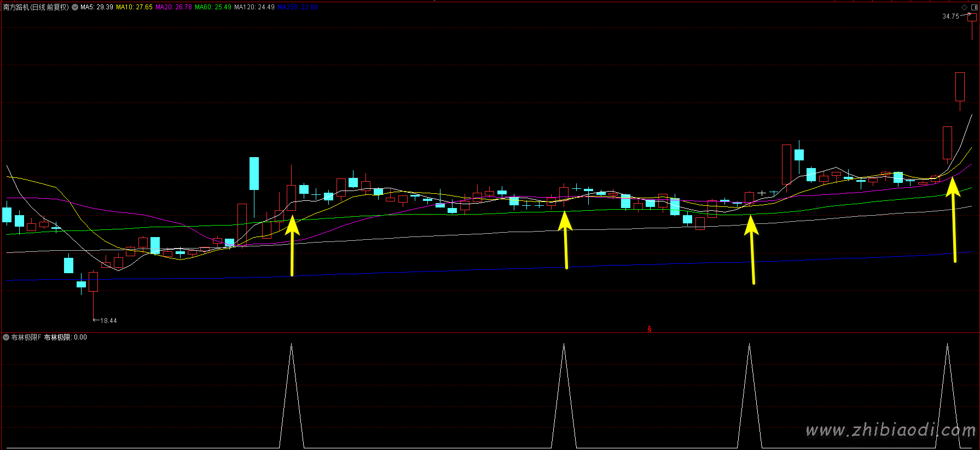The width and height of the screenshot is (980, 450).
Task: Select the first yellow arrow annotation
Action: pos(292,245)
